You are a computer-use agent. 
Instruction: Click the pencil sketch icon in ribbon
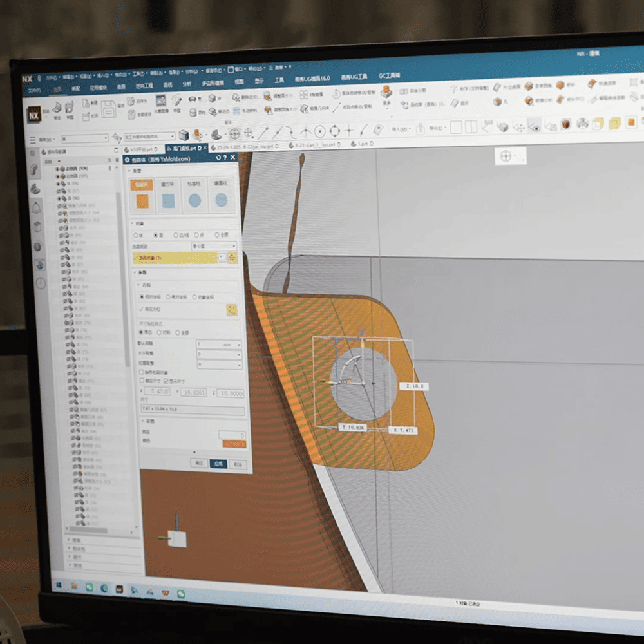pyautogui.click(x=177, y=100)
